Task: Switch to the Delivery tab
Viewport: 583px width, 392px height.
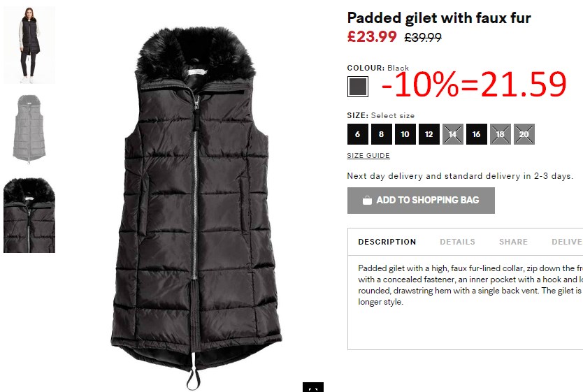Action: pos(567,242)
